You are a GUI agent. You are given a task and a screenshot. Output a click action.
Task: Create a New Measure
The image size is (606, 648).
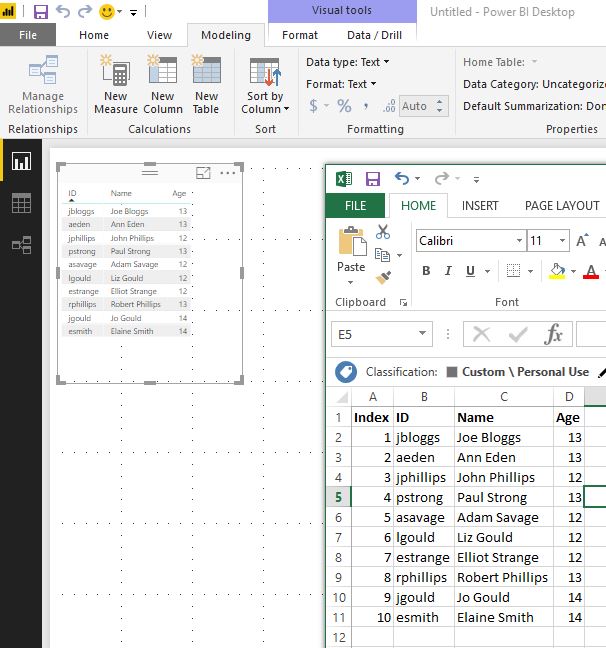click(116, 85)
